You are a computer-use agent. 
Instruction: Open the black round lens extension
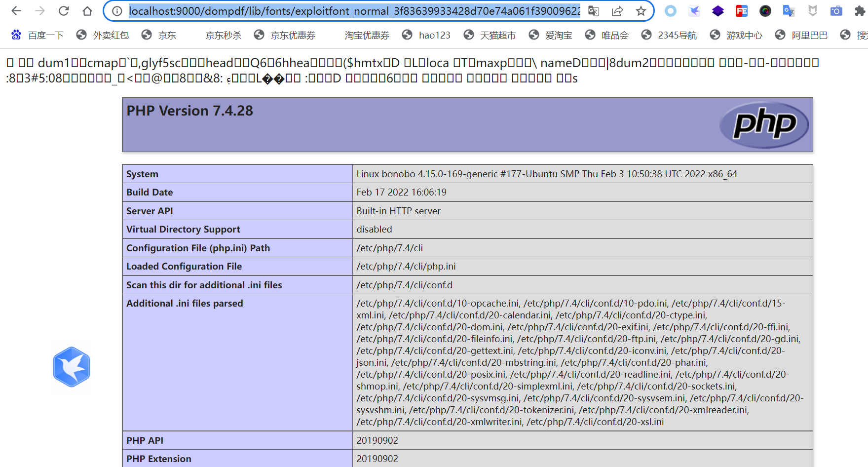(x=765, y=11)
